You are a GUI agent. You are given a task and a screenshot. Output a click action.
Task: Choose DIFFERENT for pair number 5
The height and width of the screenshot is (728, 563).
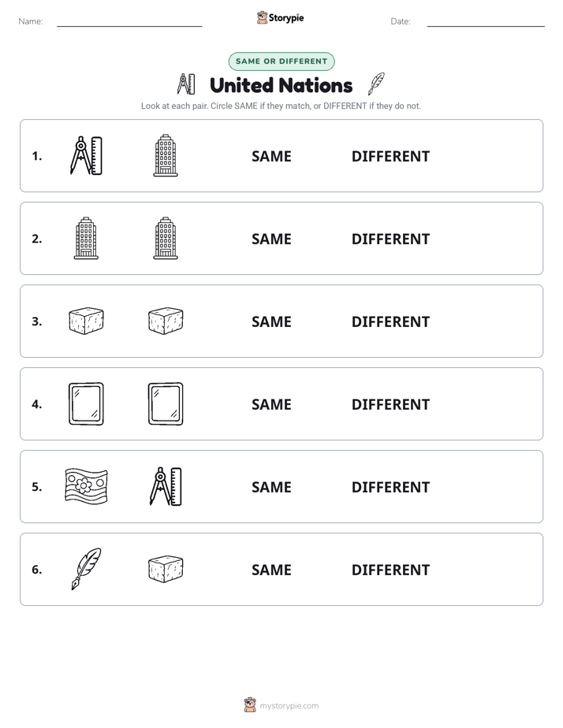pos(390,487)
